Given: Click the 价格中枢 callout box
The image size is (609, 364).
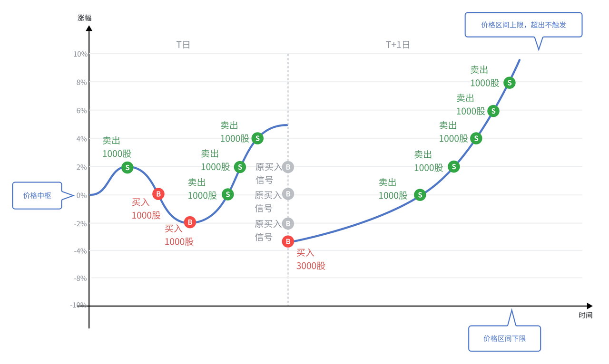Looking at the screenshot, I should click(x=37, y=195).
